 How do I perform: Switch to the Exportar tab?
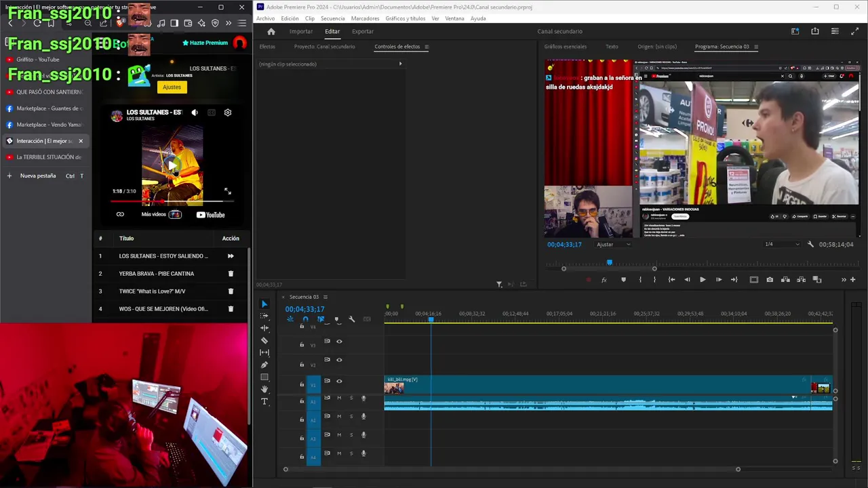[363, 31]
